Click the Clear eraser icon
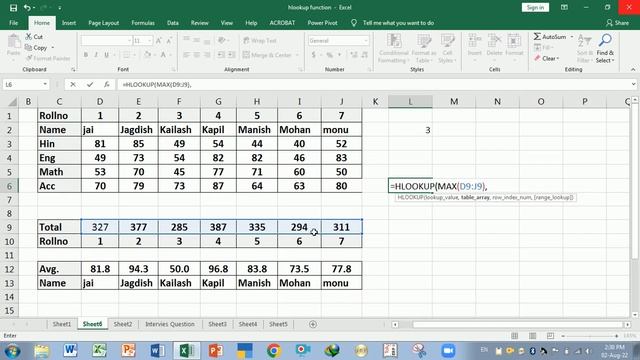Screen dimensions: 640x360 537,58
